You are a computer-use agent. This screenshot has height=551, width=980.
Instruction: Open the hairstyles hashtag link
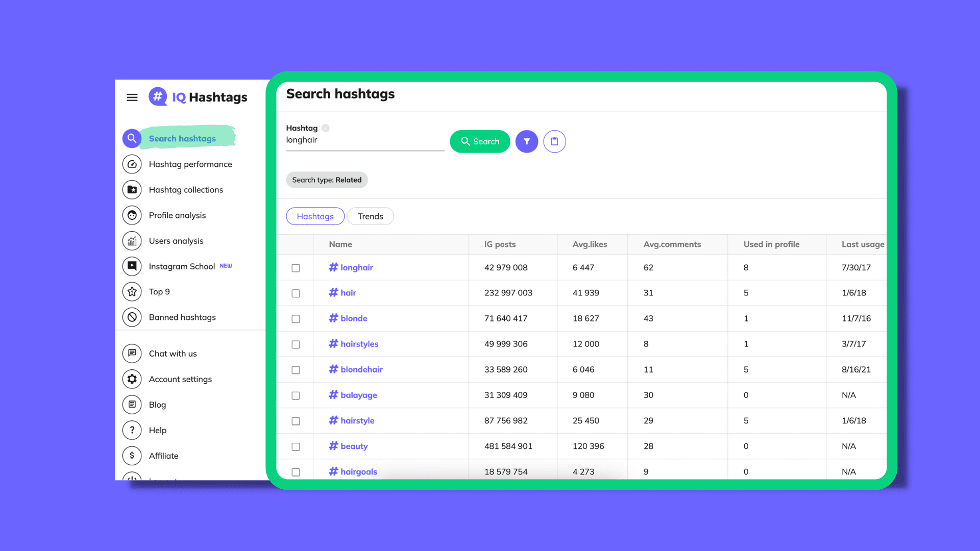[x=359, y=344]
